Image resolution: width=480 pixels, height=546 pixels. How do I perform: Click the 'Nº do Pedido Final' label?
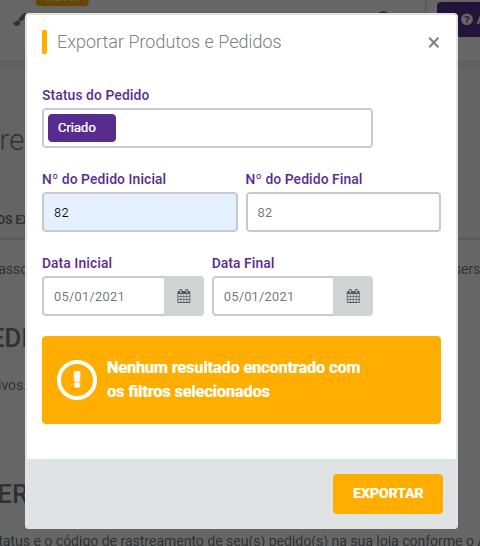pyautogui.click(x=304, y=179)
